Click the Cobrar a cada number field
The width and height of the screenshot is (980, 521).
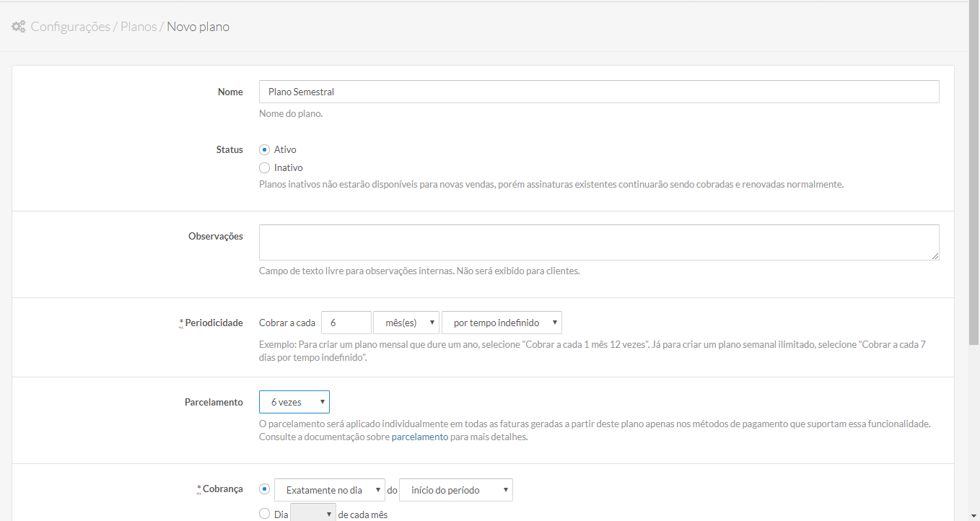click(346, 323)
